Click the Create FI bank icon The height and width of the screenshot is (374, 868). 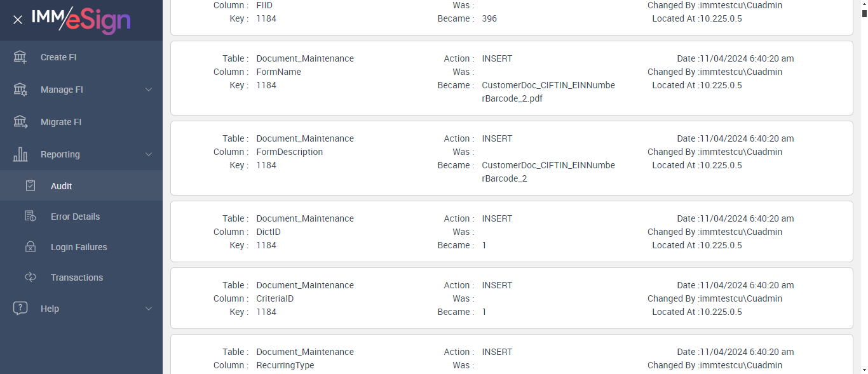(20, 57)
